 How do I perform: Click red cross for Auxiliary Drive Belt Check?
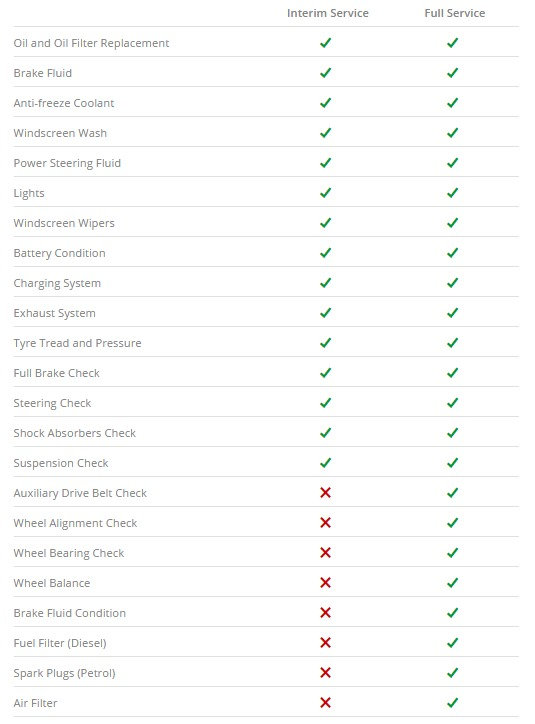pyautogui.click(x=325, y=493)
